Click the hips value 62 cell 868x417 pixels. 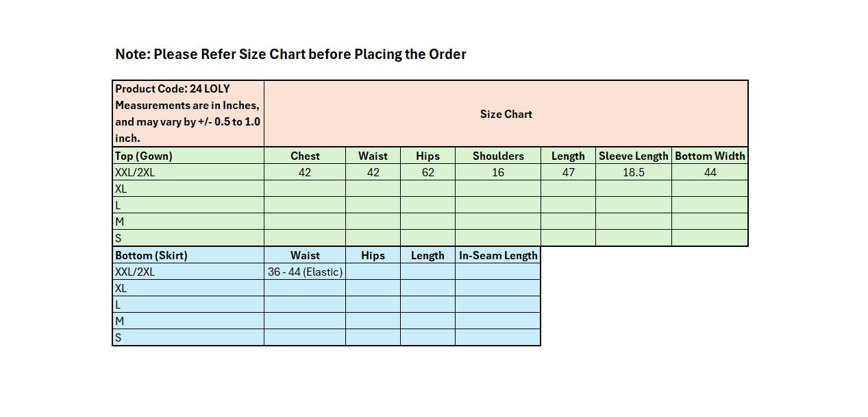[x=427, y=172]
